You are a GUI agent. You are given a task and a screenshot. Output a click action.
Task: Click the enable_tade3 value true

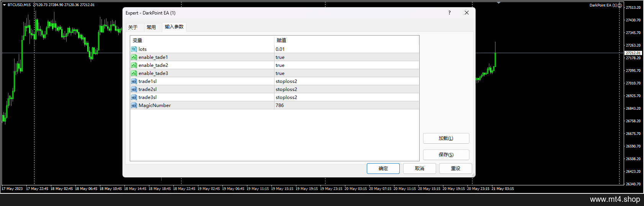(x=280, y=73)
